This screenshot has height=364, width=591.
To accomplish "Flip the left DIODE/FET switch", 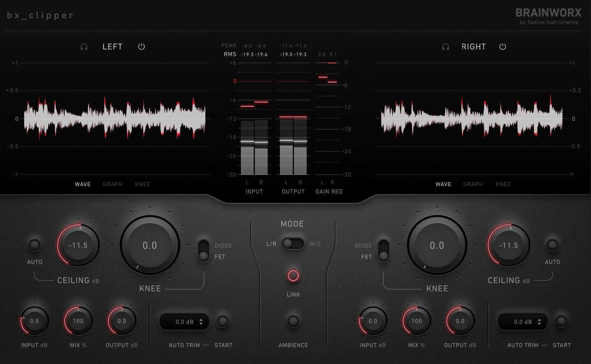I will point(204,251).
